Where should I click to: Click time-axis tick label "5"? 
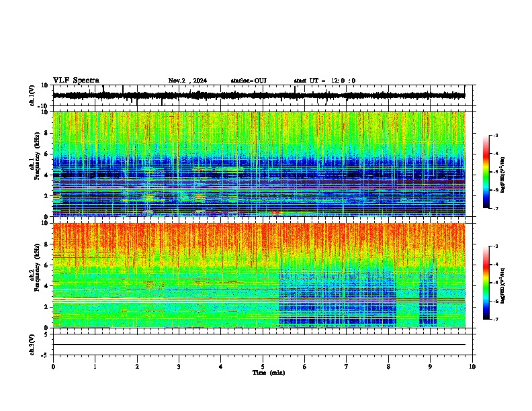[x=263, y=367]
